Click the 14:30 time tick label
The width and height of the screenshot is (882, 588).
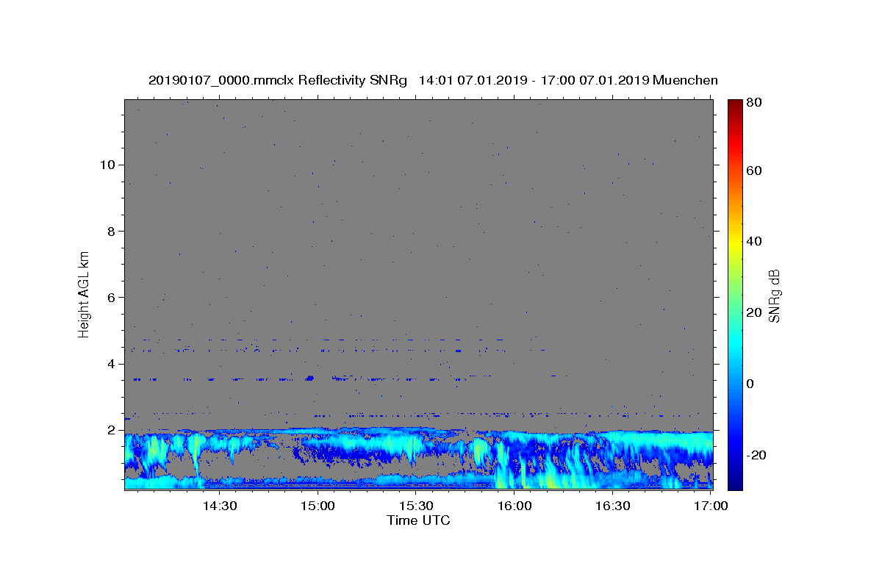[219, 506]
